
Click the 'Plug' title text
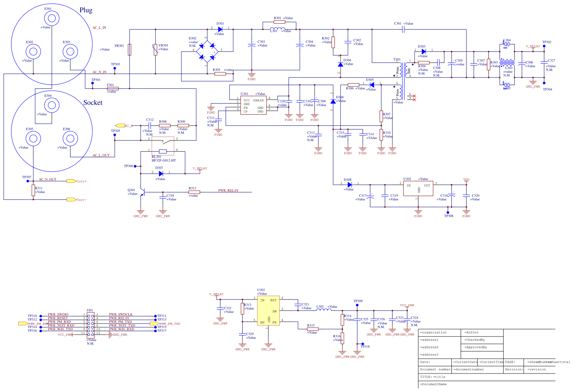click(x=86, y=10)
